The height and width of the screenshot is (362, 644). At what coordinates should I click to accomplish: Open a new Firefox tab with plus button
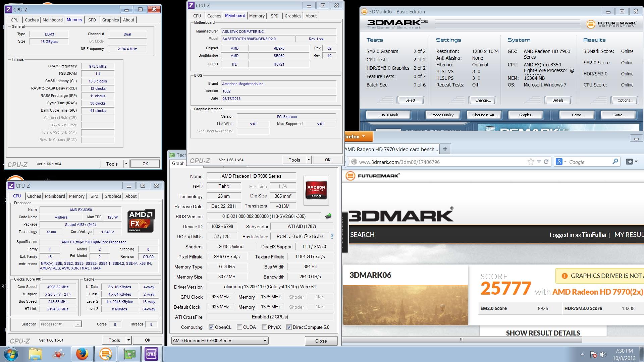(445, 149)
